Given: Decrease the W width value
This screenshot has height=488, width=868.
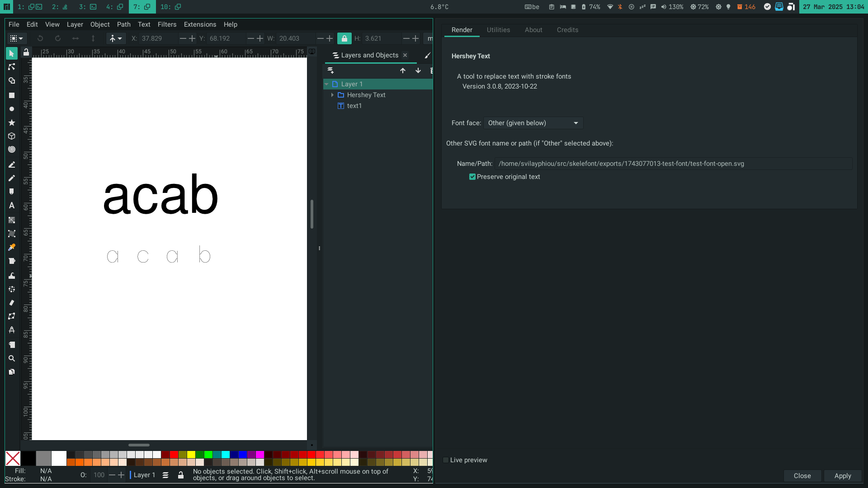Looking at the screenshot, I should point(320,38).
